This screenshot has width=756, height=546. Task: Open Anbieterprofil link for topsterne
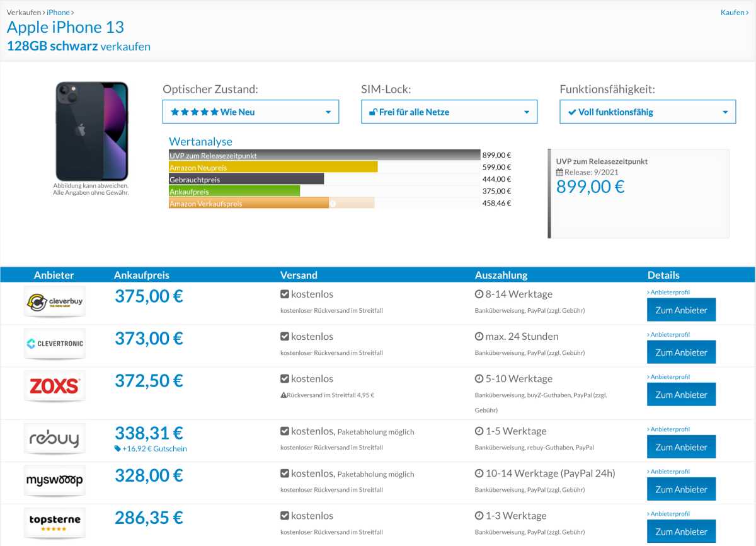pos(668,514)
